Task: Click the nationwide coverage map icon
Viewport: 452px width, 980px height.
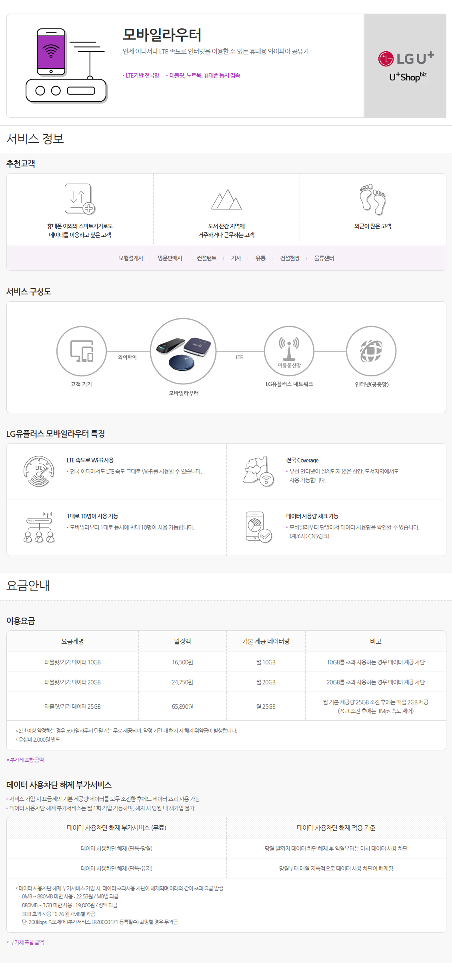Action: (x=258, y=471)
